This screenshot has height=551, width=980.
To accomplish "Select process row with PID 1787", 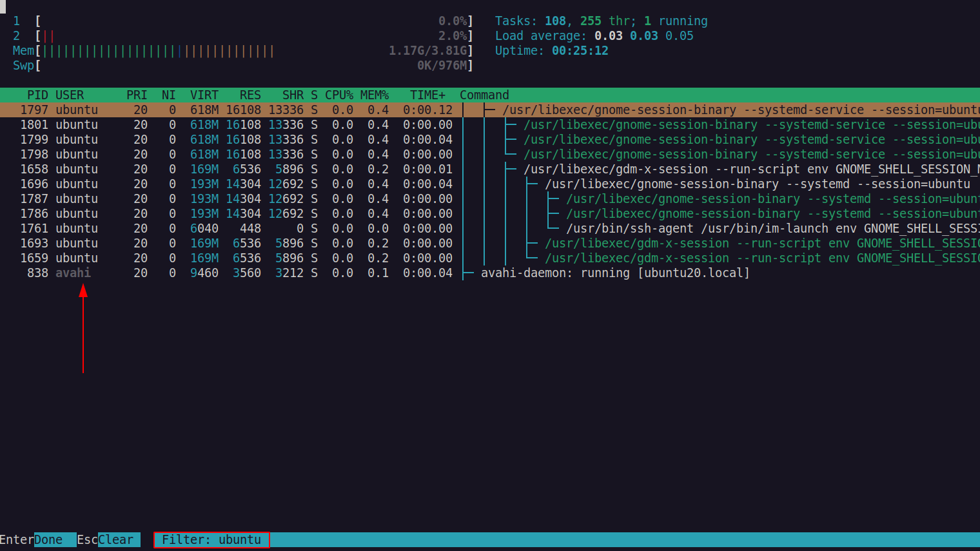I will pos(490,199).
